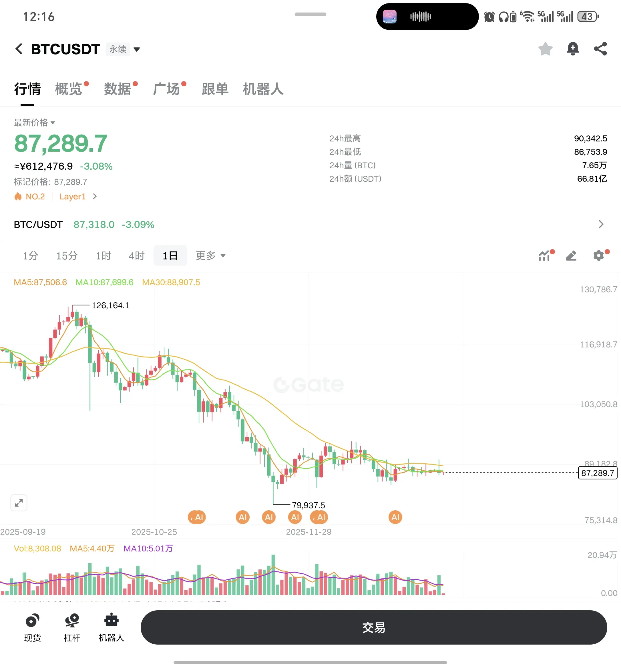
Task: Share this market via share icon
Action: [600, 49]
